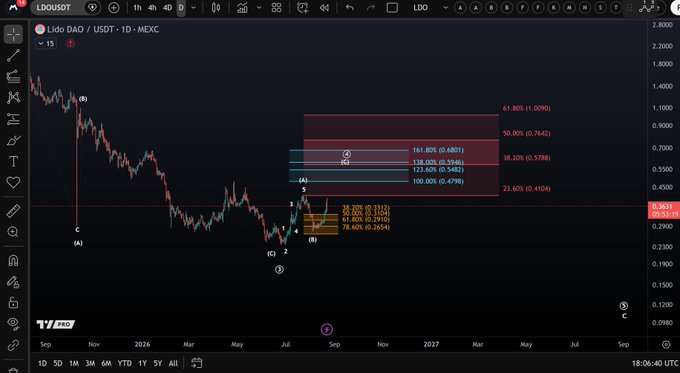This screenshot has width=680, height=373.
Task: Switch to the 4D interval
Action: pyautogui.click(x=167, y=7)
